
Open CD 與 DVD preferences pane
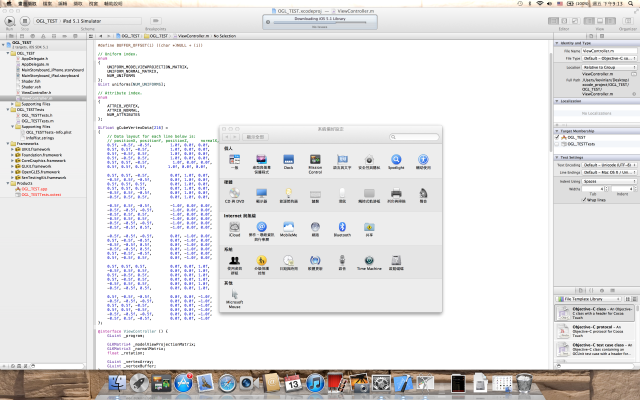235,193
